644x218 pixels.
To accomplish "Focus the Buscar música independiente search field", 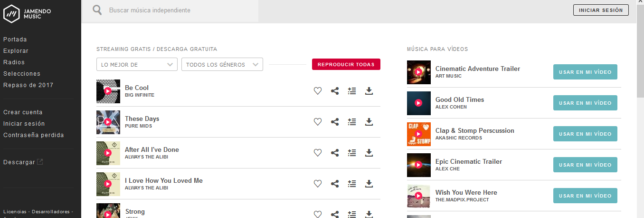I will [180, 10].
